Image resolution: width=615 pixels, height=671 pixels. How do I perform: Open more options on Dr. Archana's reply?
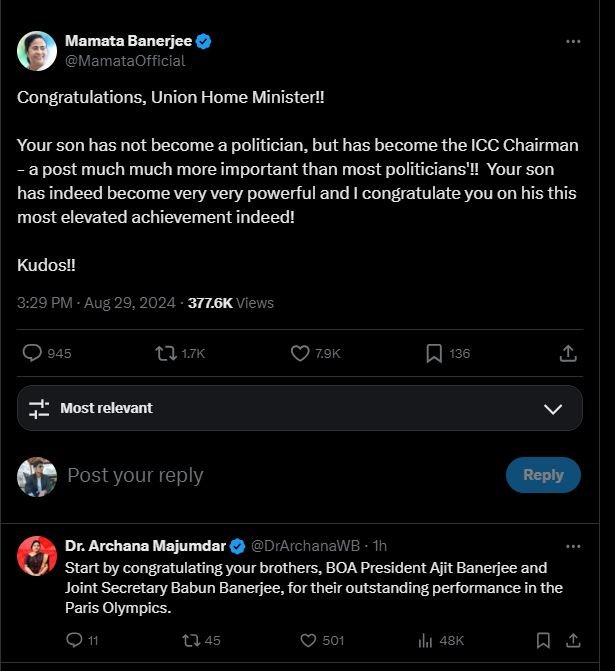573,546
